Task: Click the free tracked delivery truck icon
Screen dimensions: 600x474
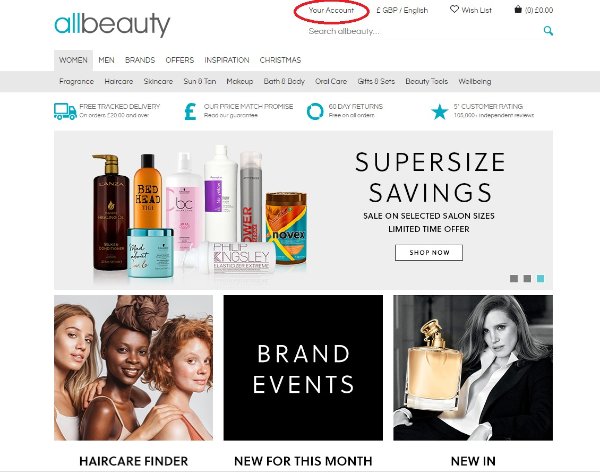Action: (x=65, y=111)
